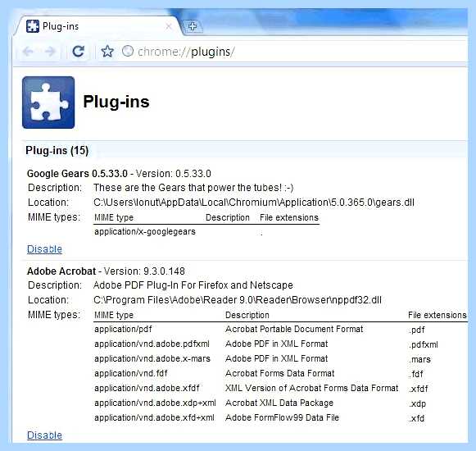Click application/vnd.adobe.xfdf cell
This screenshot has height=451, width=476.
click(147, 388)
